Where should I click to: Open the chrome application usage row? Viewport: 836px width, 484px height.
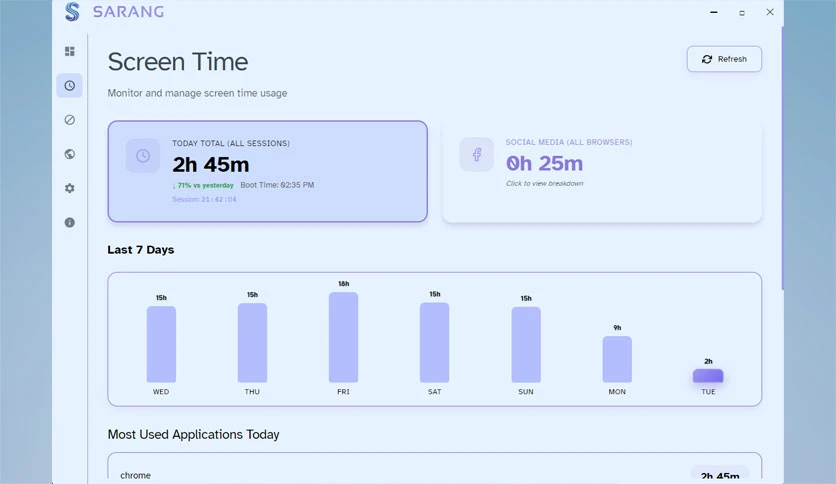click(x=435, y=468)
